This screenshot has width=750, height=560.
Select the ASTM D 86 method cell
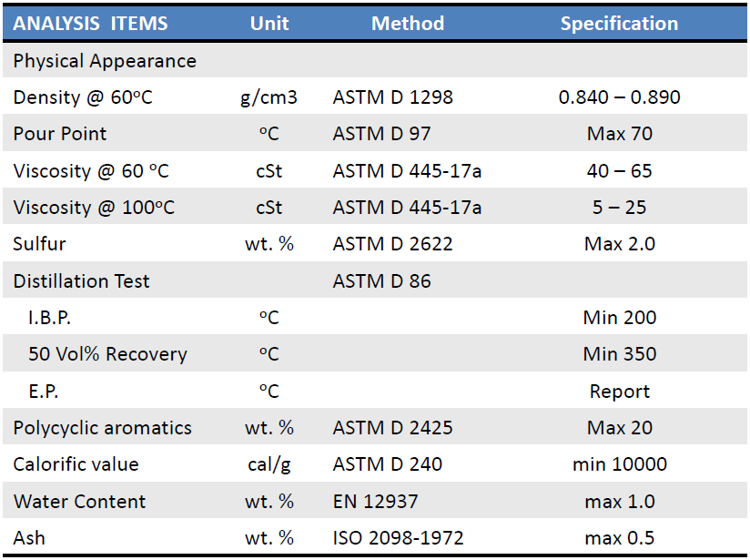[382, 281]
